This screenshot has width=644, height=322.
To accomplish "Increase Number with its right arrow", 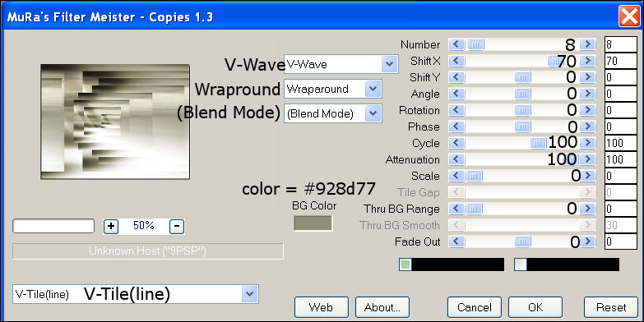I will tap(588, 44).
